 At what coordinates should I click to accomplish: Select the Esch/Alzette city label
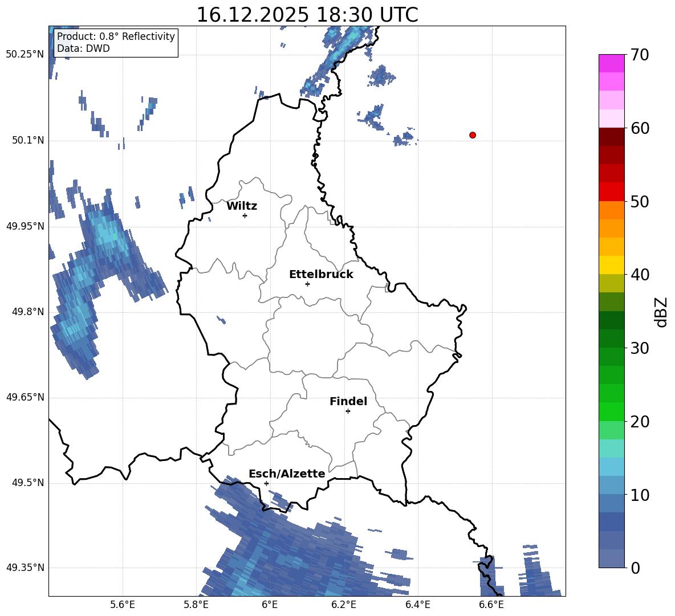tap(287, 474)
